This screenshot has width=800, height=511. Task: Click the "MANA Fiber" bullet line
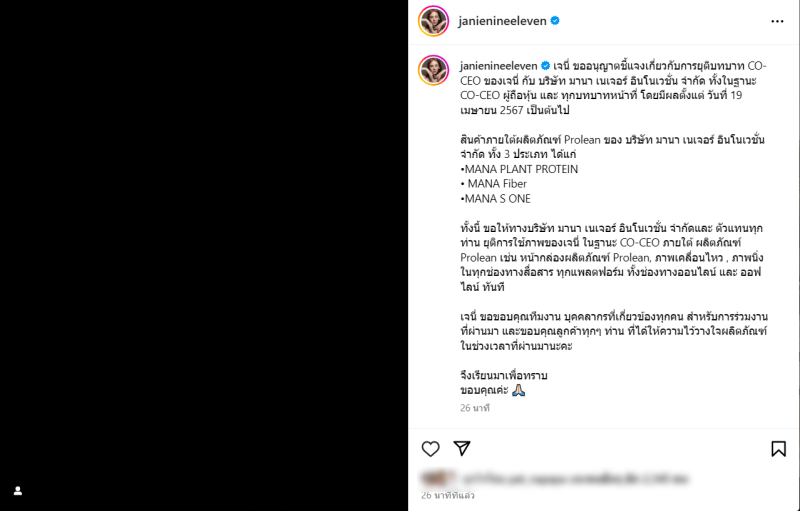[x=493, y=184]
